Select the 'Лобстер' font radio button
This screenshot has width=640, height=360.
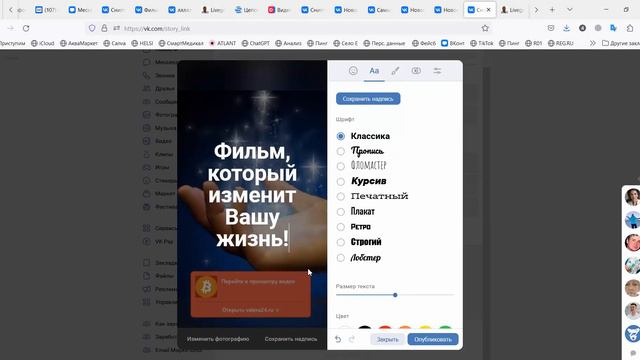340,258
